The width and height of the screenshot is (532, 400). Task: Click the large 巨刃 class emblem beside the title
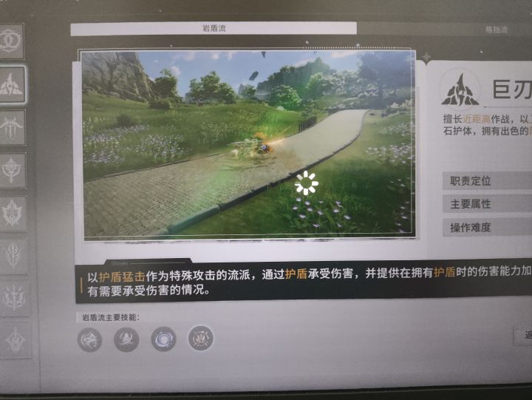click(460, 91)
